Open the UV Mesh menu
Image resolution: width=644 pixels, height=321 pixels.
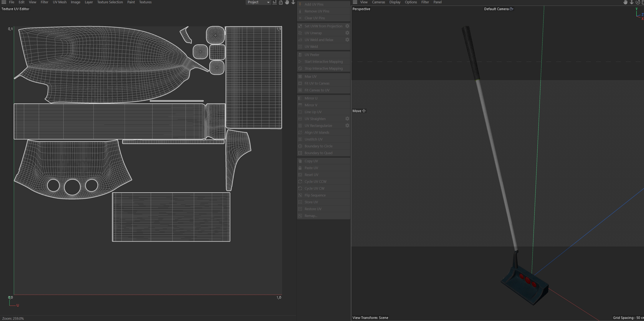59,2
